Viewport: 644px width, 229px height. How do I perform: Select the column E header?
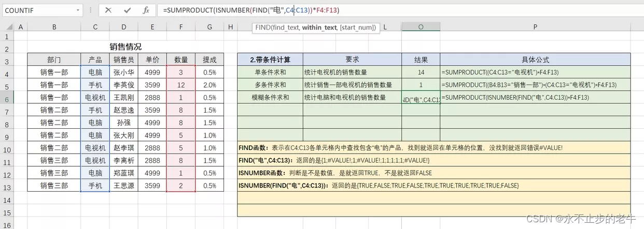152,27
